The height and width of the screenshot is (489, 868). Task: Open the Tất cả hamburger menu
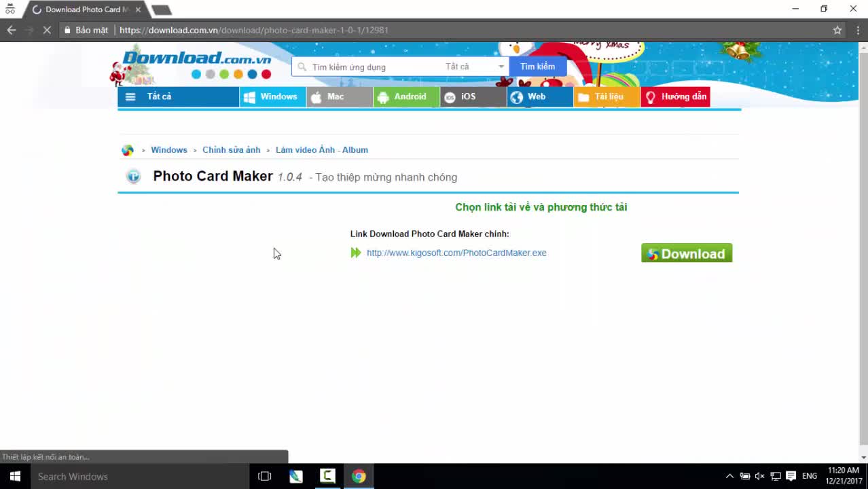[178, 96]
